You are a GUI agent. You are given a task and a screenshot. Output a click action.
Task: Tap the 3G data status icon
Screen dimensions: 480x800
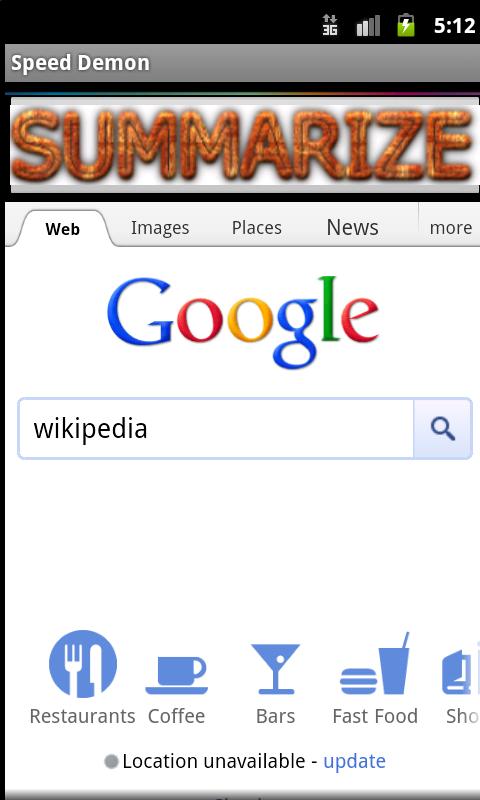[330, 24]
